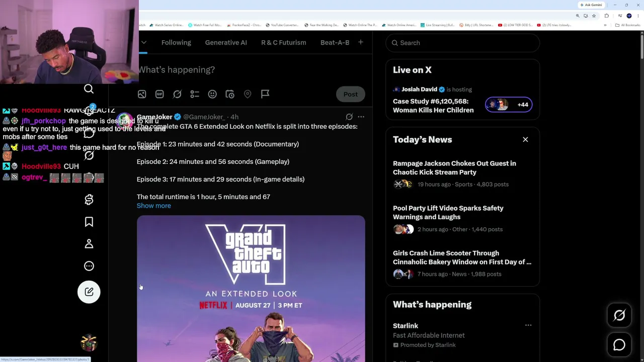Add a poll to the post
The image size is (644, 362).
(195, 94)
